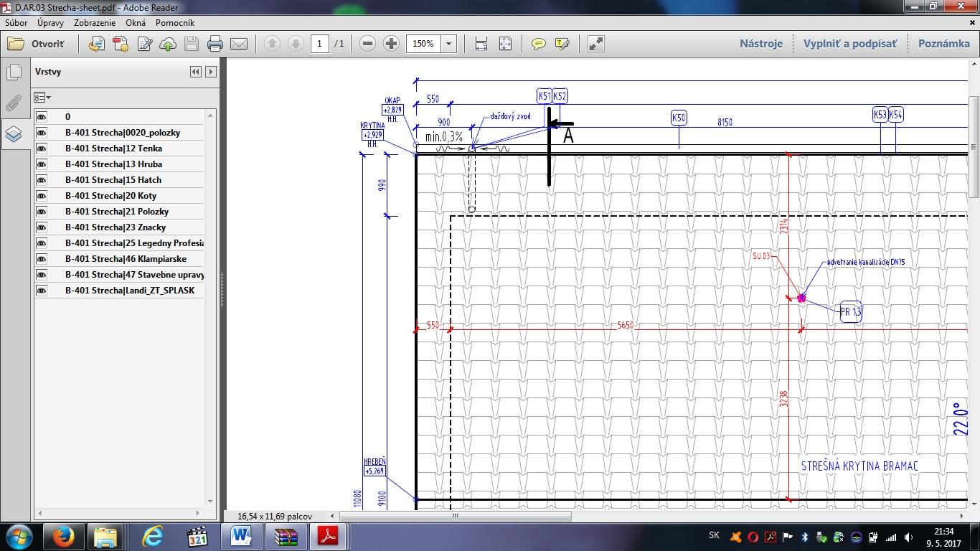Click the print icon in toolbar
The image size is (980, 551).
click(x=215, y=44)
